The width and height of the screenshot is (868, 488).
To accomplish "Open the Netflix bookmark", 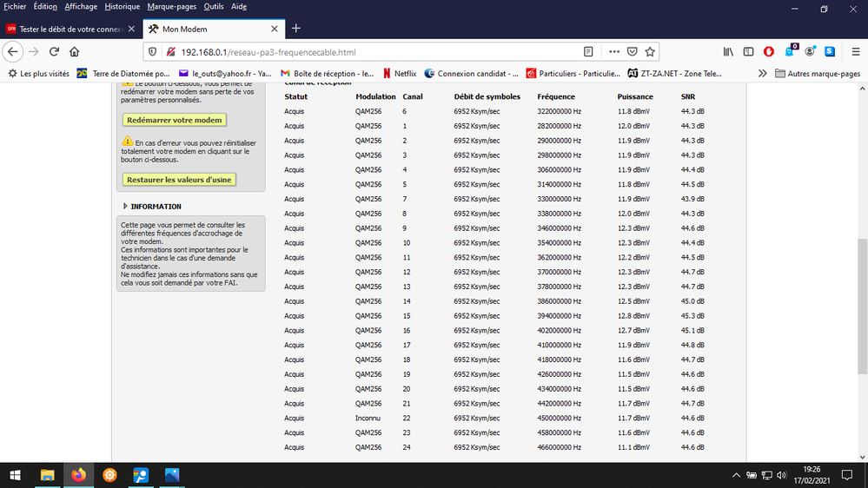I will [399, 74].
